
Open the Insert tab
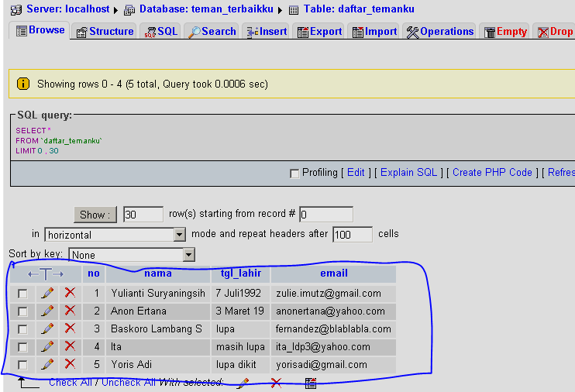[267, 32]
